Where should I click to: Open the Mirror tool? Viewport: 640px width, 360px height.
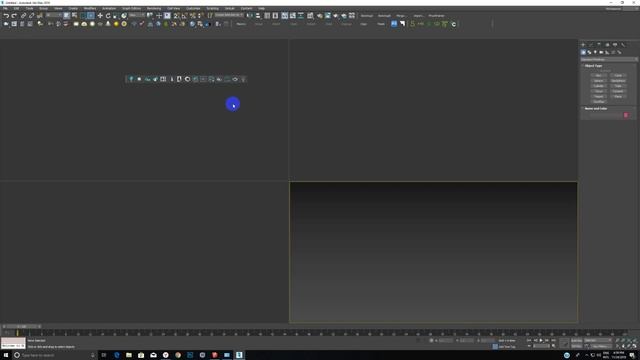click(x=249, y=16)
